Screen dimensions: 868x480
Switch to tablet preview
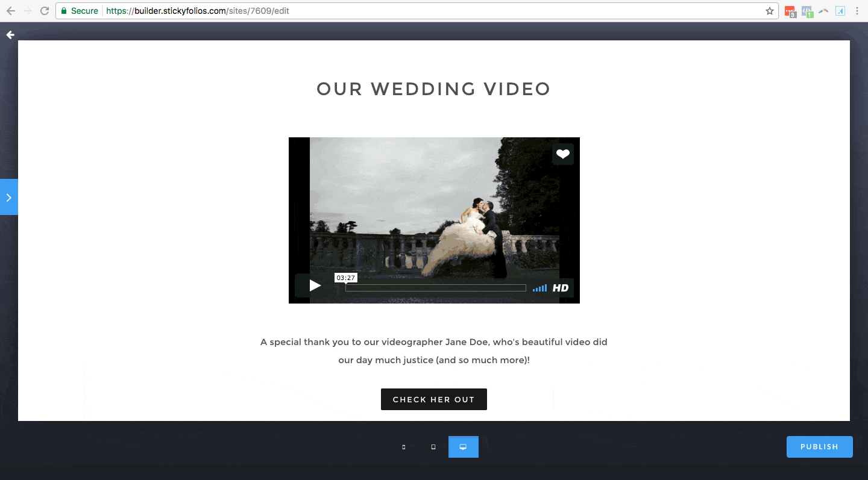click(433, 447)
